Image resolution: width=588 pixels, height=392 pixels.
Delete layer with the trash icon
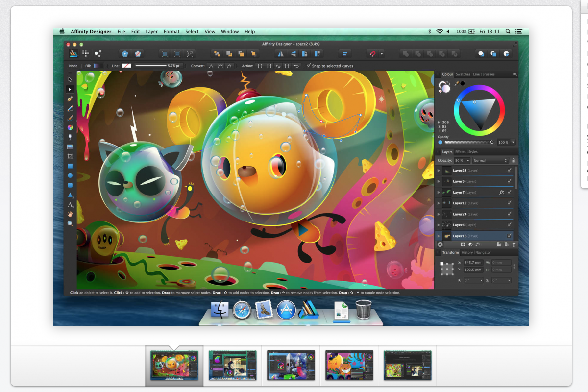(x=514, y=244)
